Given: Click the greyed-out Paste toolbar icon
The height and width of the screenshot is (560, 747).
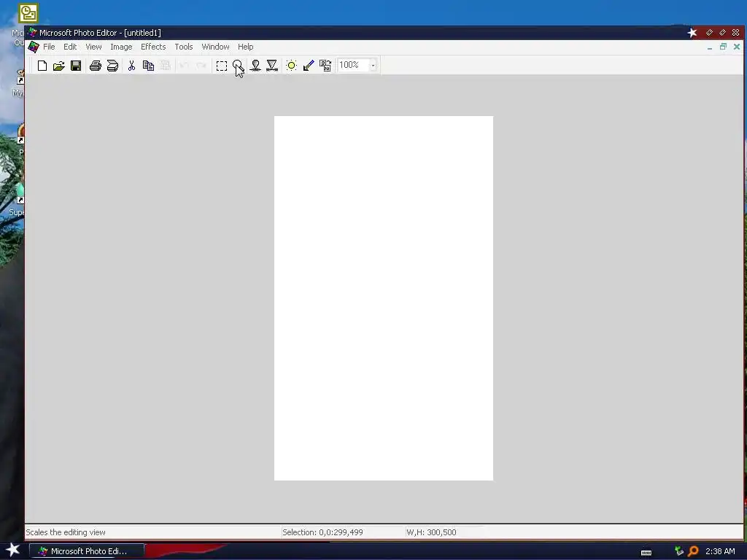Looking at the screenshot, I should coord(165,66).
